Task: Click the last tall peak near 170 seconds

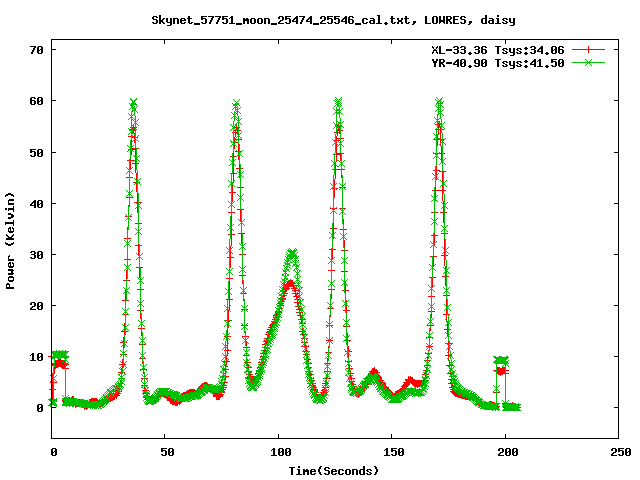Action: click(x=439, y=103)
